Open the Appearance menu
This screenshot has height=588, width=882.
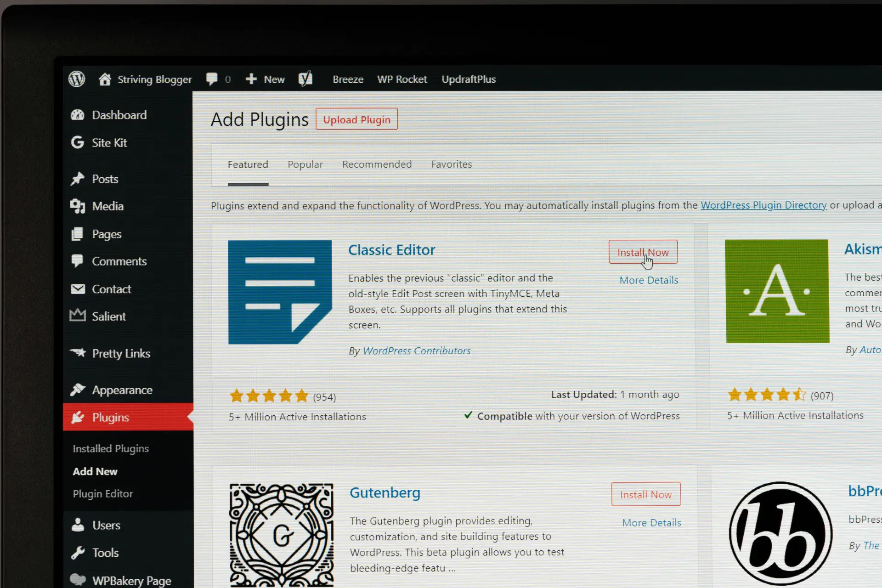click(x=122, y=390)
